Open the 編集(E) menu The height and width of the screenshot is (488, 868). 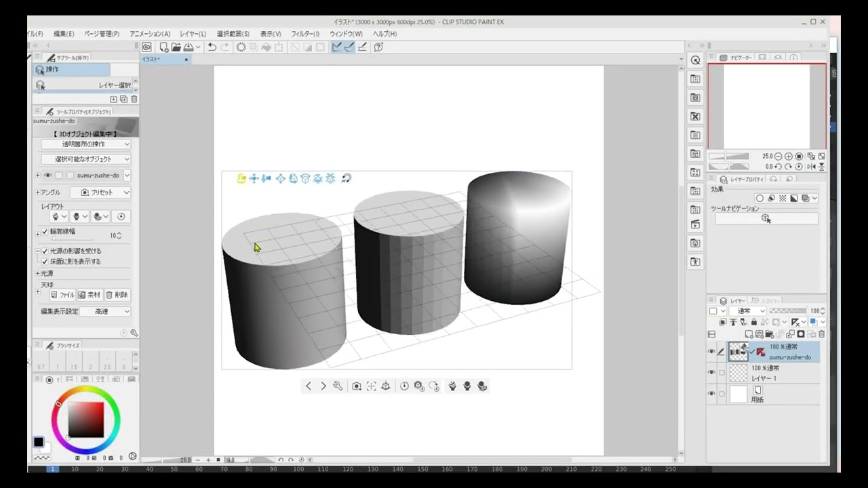point(64,34)
